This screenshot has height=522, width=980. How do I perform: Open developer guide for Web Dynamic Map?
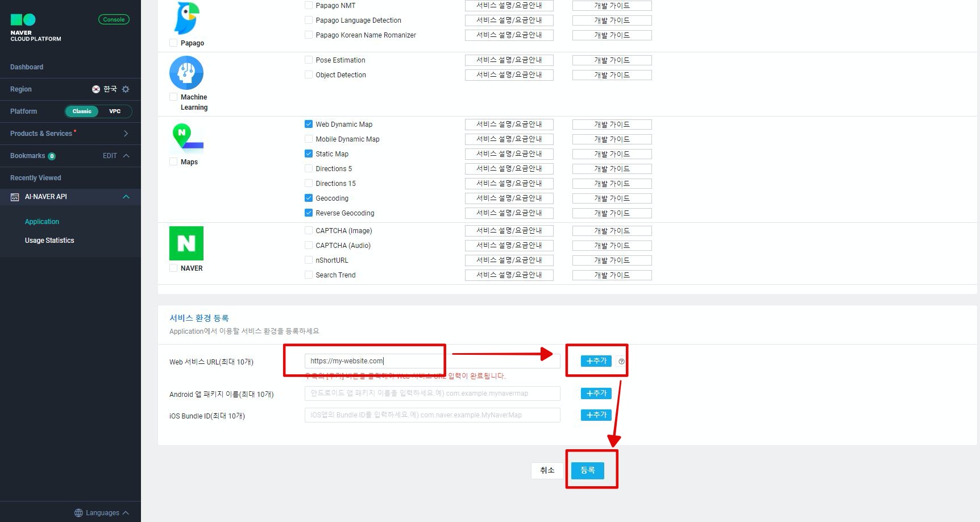(x=612, y=124)
